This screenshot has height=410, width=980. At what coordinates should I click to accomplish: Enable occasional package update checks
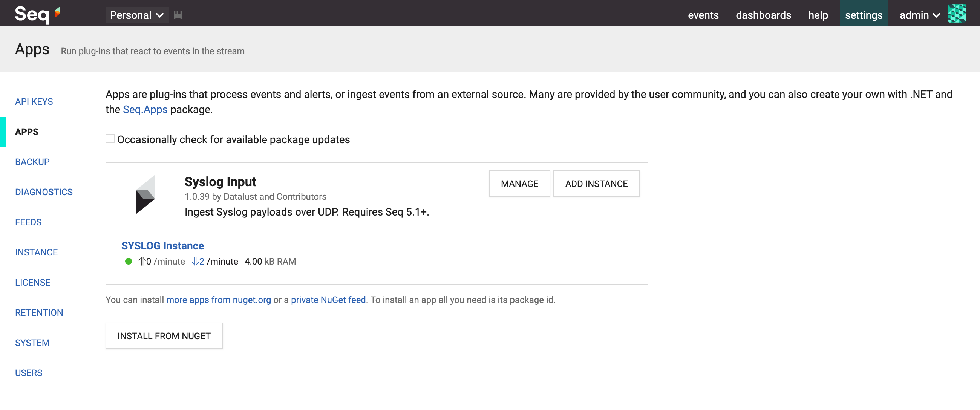tap(110, 139)
